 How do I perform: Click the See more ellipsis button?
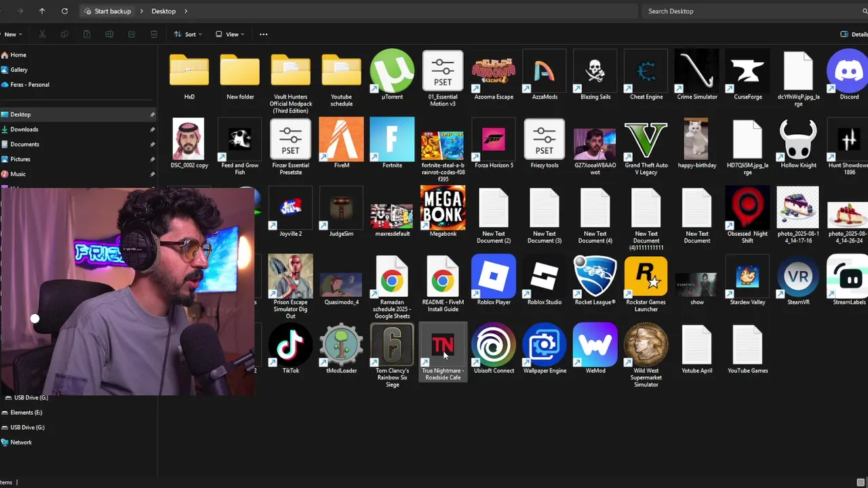(263, 34)
